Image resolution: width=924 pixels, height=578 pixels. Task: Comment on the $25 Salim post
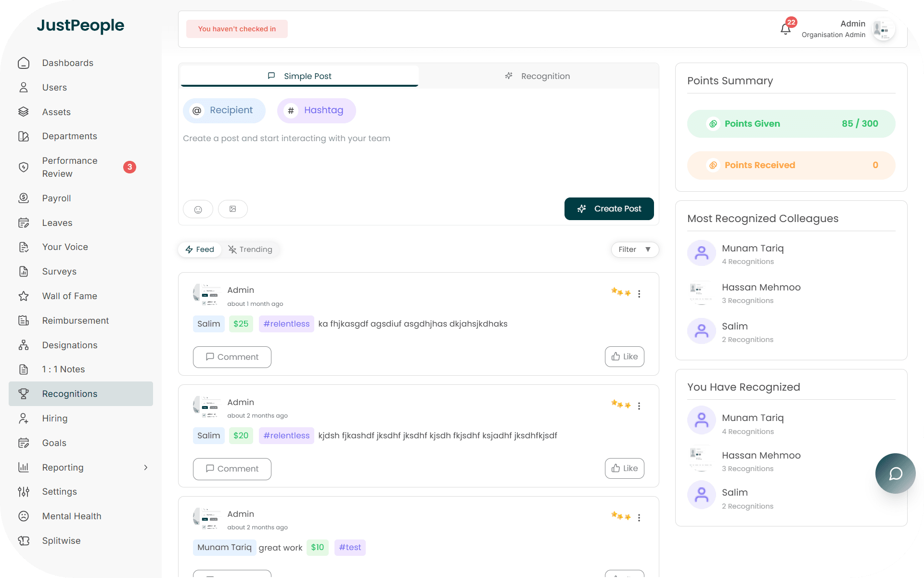[x=232, y=357]
